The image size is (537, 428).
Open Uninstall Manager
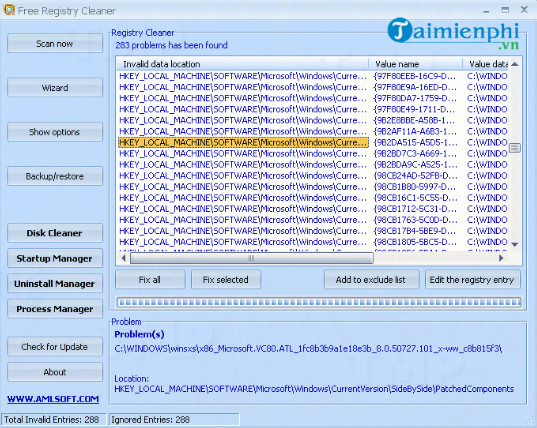coord(55,284)
